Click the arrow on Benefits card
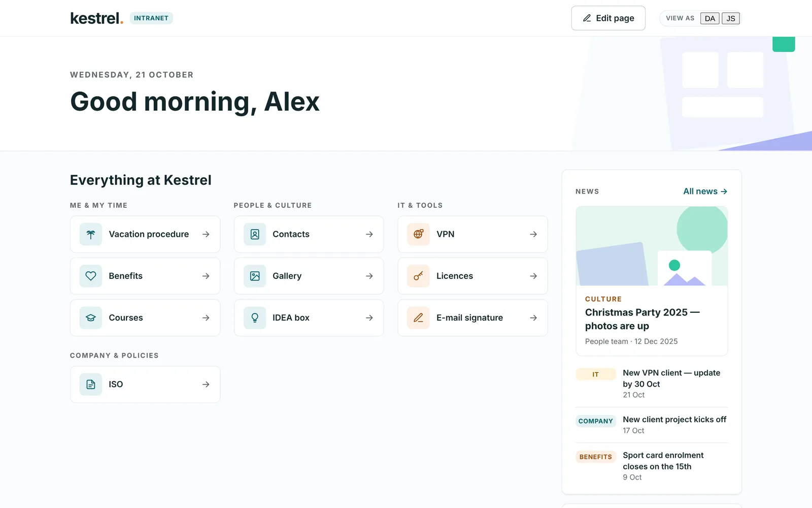The image size is (812, 508). pos(206,276)
